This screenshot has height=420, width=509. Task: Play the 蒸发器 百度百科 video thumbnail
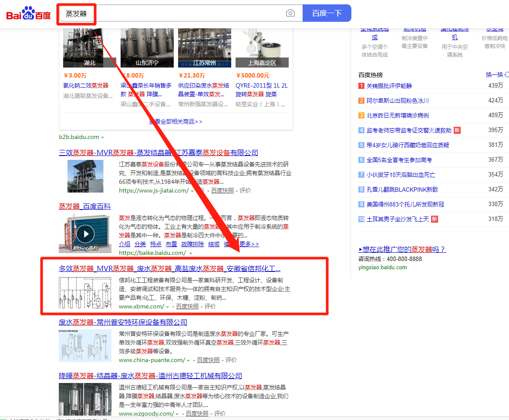click(x=85, y=234)
